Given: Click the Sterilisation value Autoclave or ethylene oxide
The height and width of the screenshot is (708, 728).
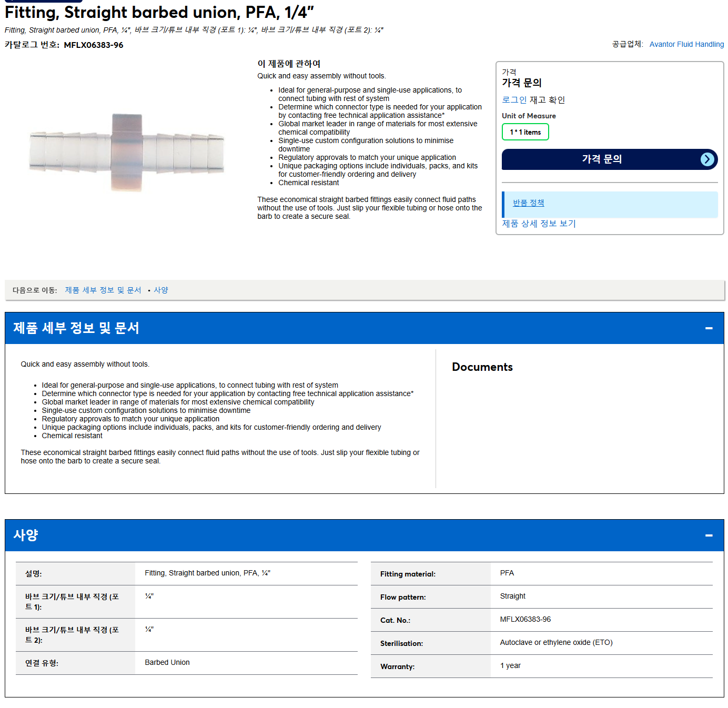Looking at the screenshot, I should coord(556,642).
